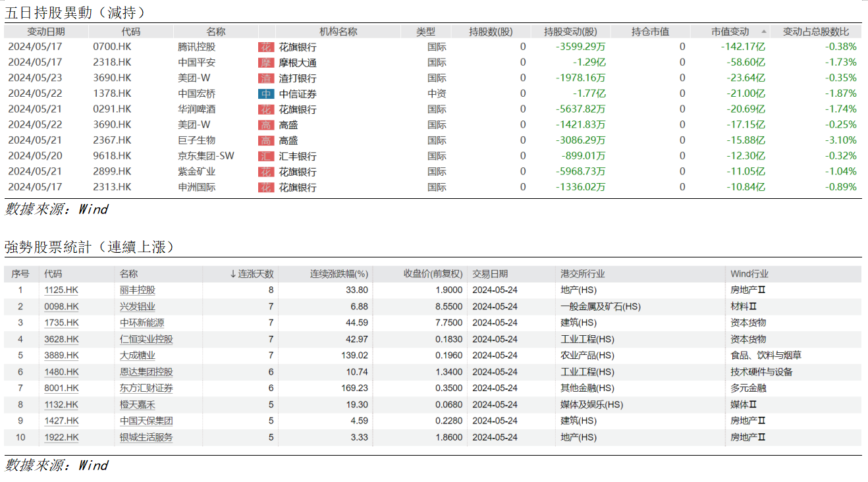This screenshot has height=482, width=868.
Task: Click the 摩根大通 institution icon
Action: tap(265, 63)
